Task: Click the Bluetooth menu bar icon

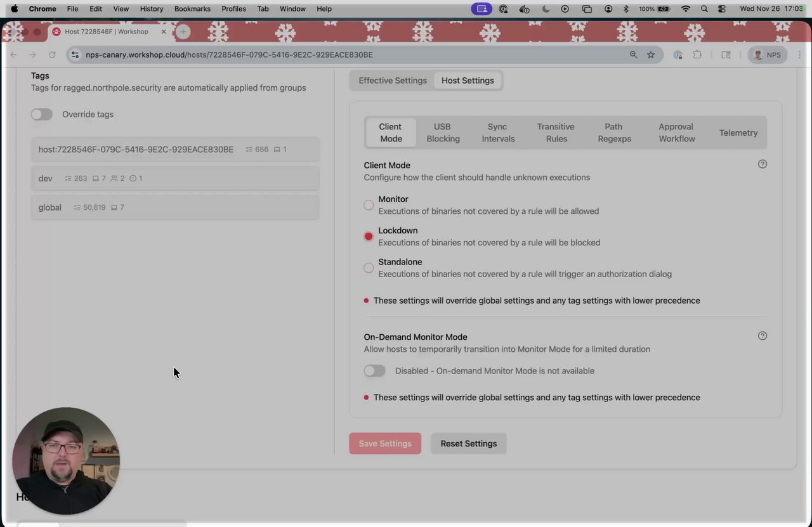Action: pos(625,9)
